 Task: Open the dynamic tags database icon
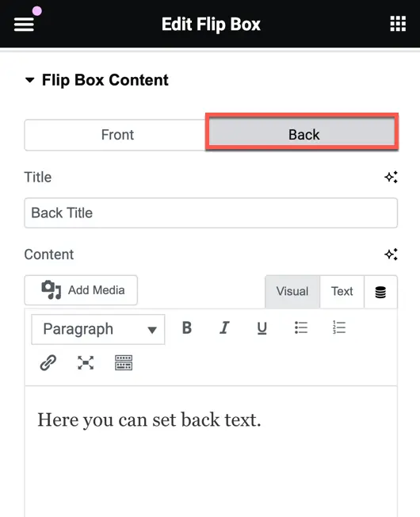click(x=380, y=292)
